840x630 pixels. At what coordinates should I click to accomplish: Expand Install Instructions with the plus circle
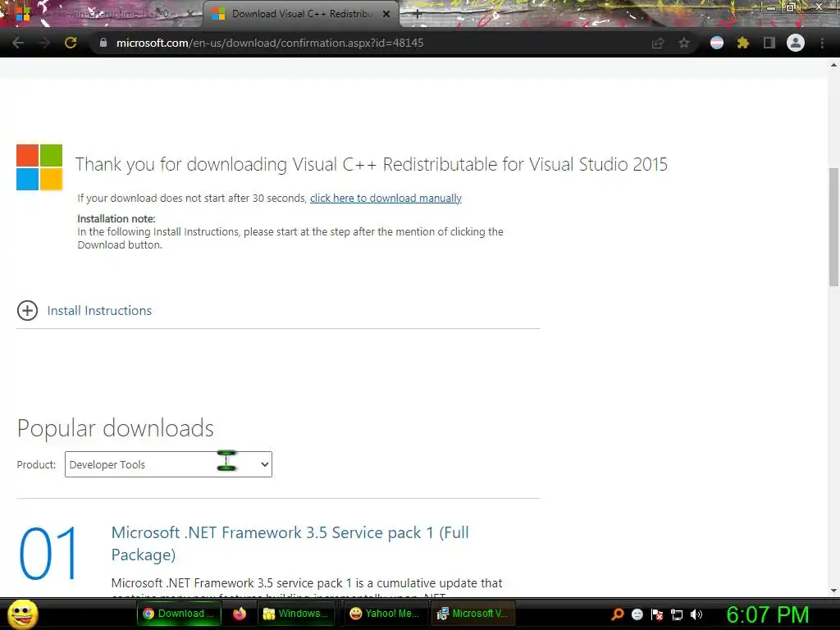27,310
